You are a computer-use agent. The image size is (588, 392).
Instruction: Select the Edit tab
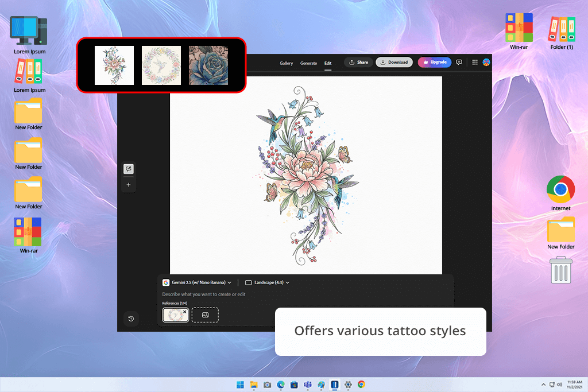pyautogui.click(x=328, y=63)
